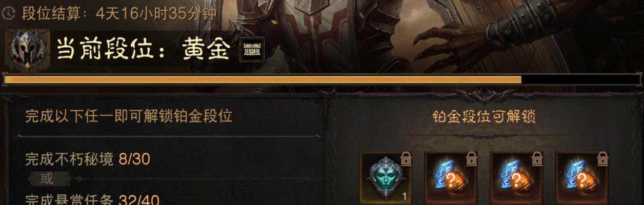
Task: Click the padlock on the green gem reward
Action: click(406, 159)
